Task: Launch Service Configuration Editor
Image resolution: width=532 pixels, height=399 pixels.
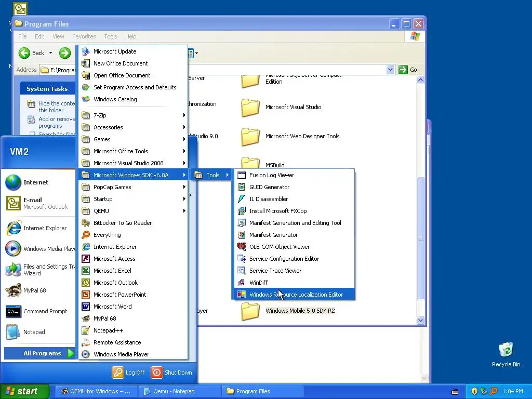Action: point(294,259)
